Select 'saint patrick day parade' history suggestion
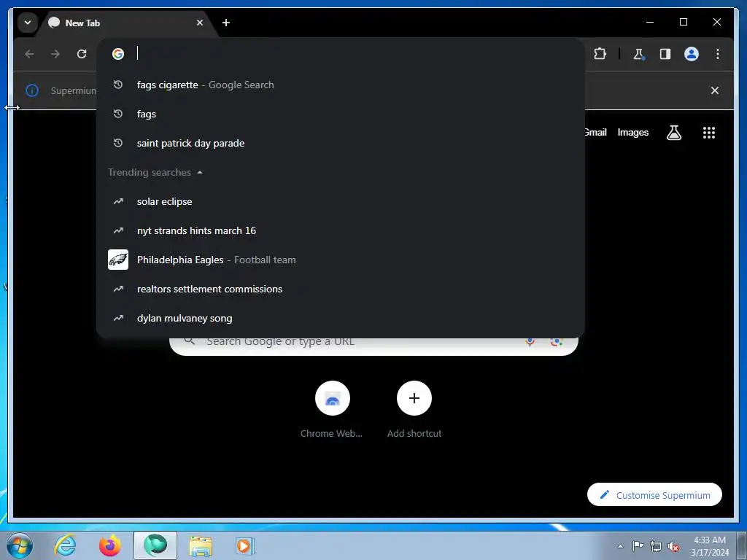 [341, 143]
